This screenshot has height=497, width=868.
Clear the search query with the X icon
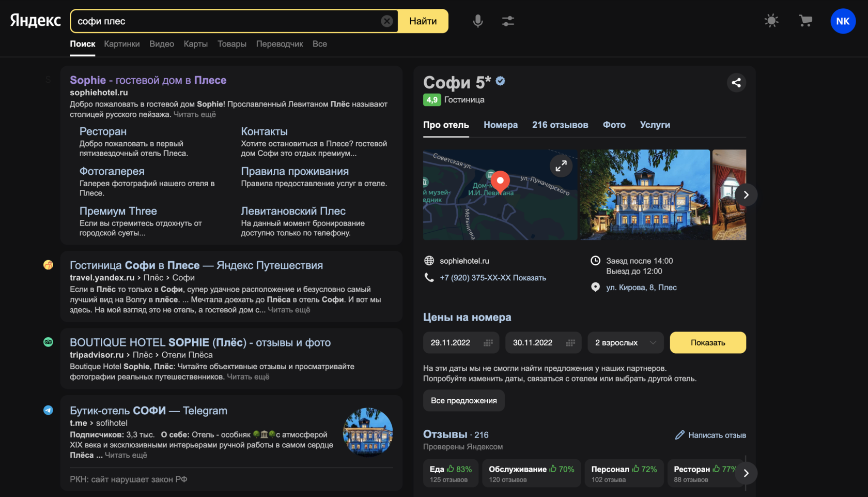(386, 21)
